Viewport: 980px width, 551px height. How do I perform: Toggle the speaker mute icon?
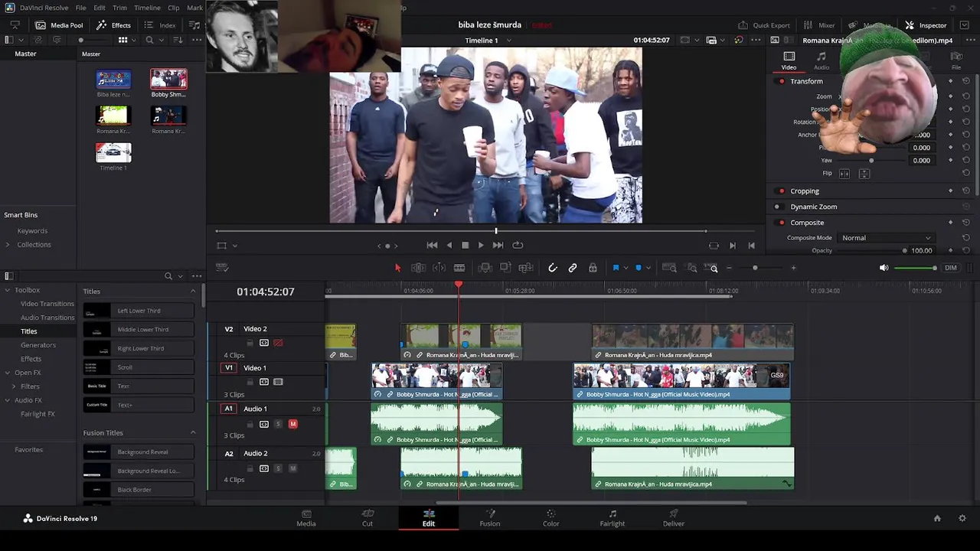884,268
